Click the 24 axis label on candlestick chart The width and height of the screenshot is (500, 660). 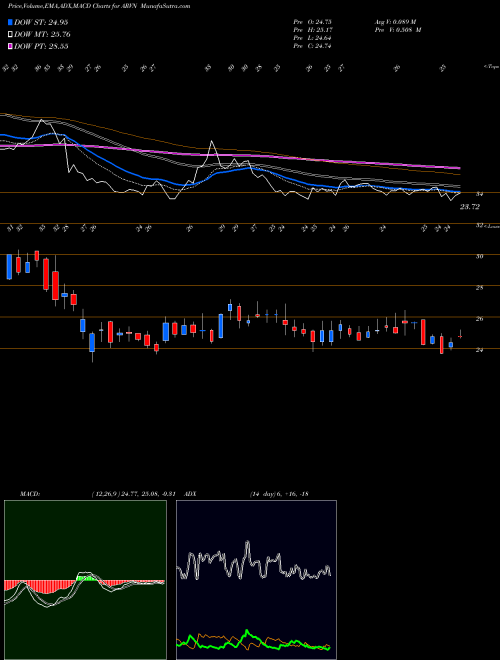coord(479,350)
